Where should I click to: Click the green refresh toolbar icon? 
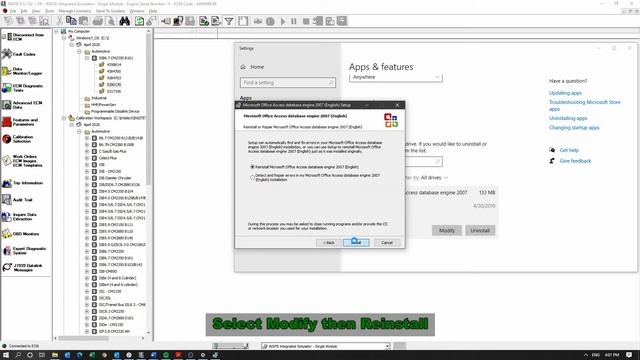(139, 21)
